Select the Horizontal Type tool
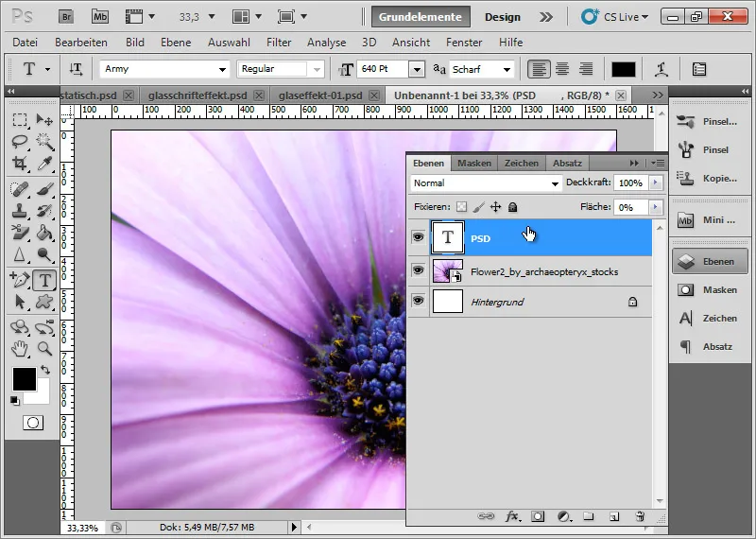Screen dimensions: 756x539 pos(44,280)
